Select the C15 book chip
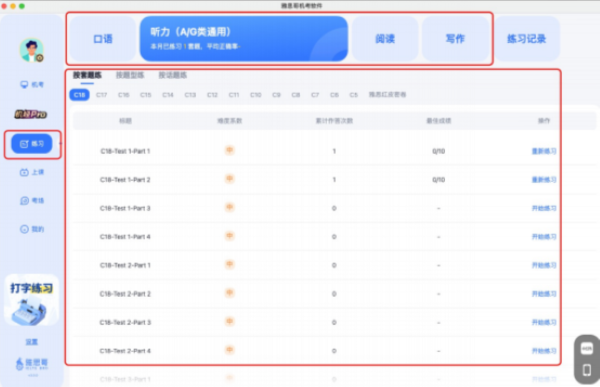Screen dimensions: 600x387 click(x=146, y=95)
